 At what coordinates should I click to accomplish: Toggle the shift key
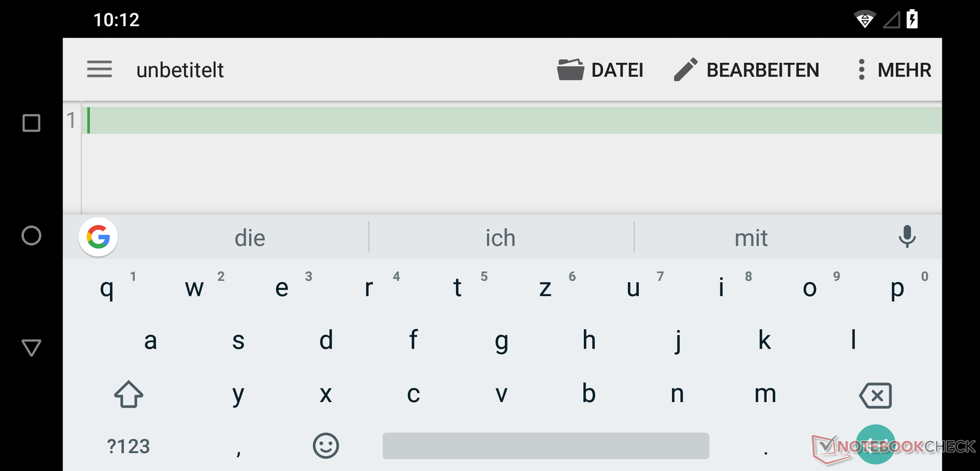[129, 394]
